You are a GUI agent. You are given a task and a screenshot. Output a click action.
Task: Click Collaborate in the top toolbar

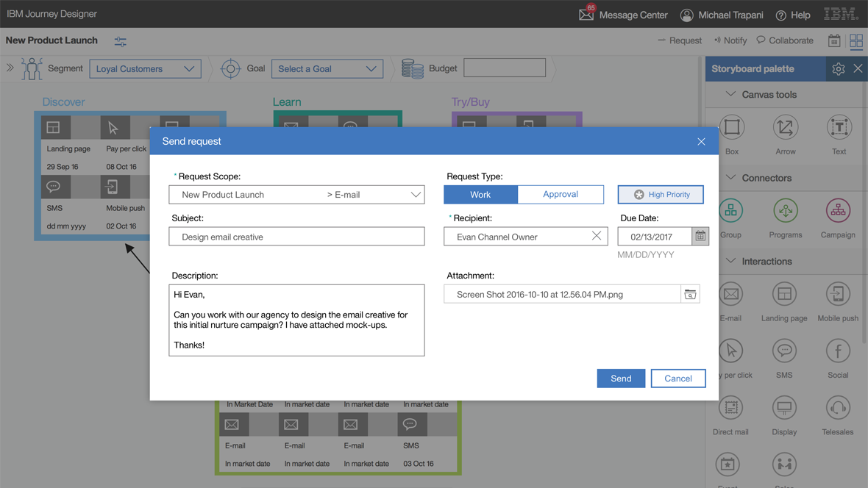[785, 40]
